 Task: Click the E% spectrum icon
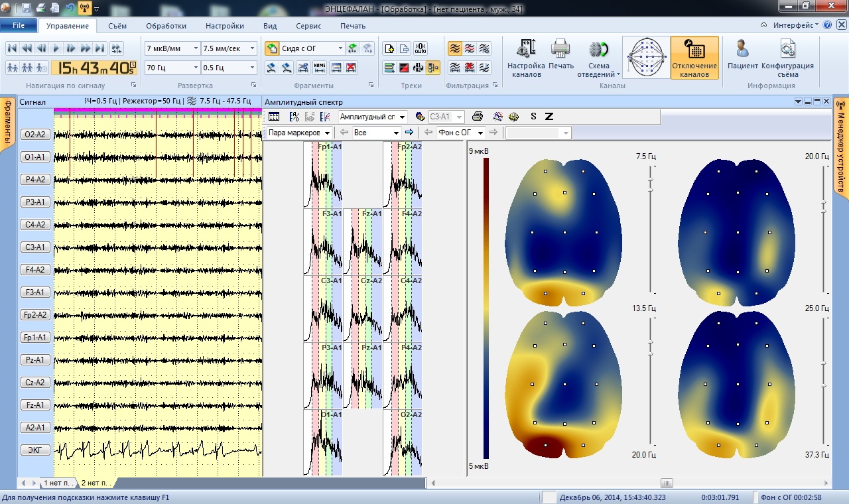(294, 117)
